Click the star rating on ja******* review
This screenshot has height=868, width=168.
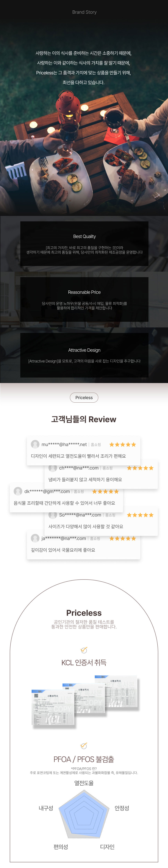coord(123,538)
